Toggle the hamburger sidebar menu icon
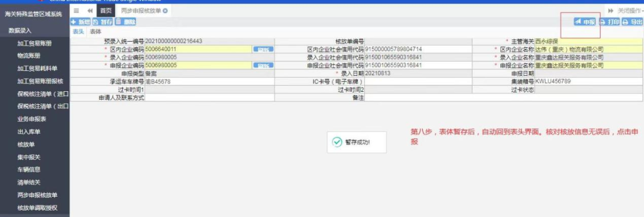Viewport: 644px width, 217px height. click(x=76, y=11)
